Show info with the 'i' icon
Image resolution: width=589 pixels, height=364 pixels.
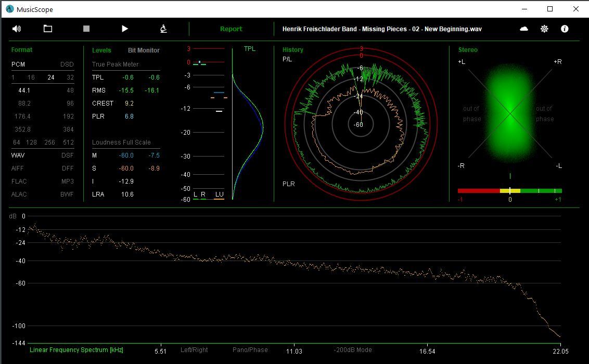565,29
